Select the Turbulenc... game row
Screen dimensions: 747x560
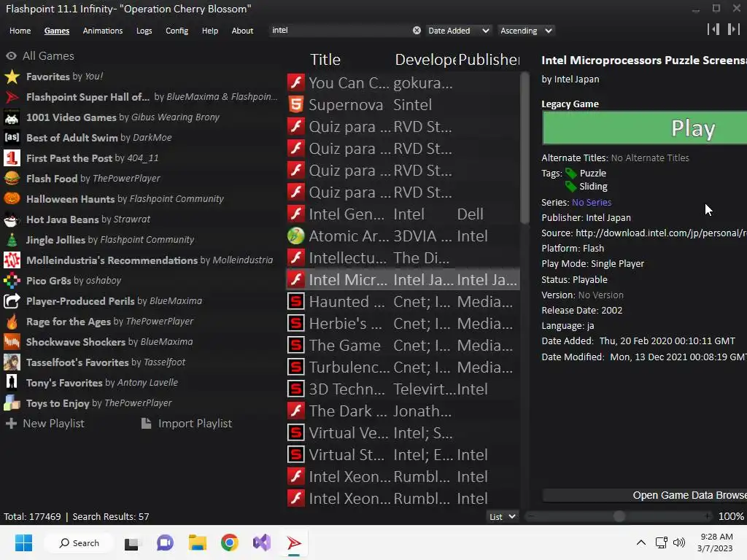403,367
